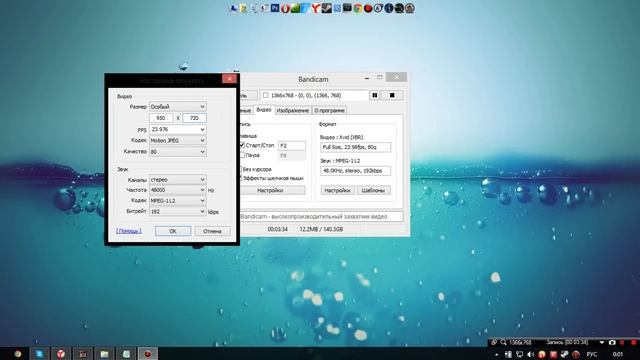Click the red pause button in recording bar
Viewport: 640px width, 360px height.
coord(622,342)
